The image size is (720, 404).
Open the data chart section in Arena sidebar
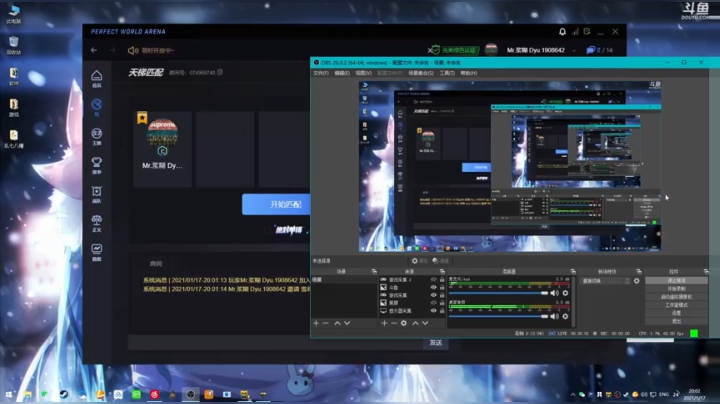pyautogui.click(x=96, y=252)
